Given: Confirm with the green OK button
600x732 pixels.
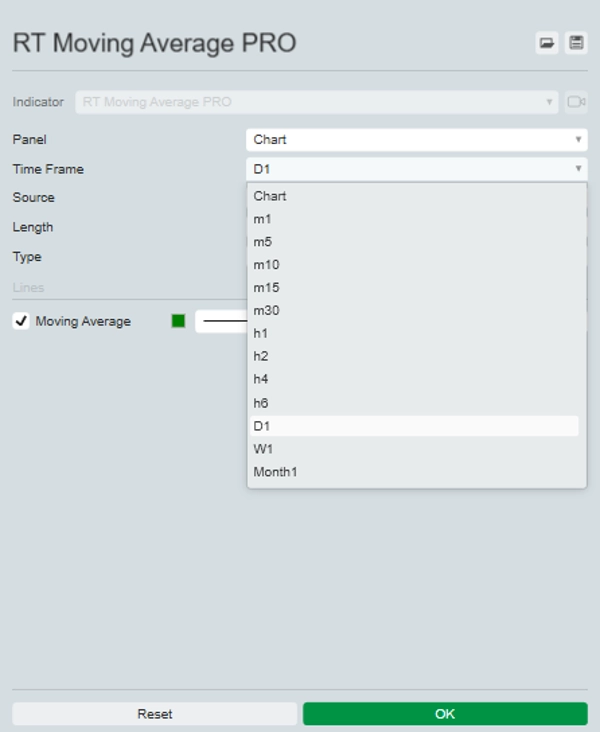Looking at the screenshot, I should coord(445,714).
